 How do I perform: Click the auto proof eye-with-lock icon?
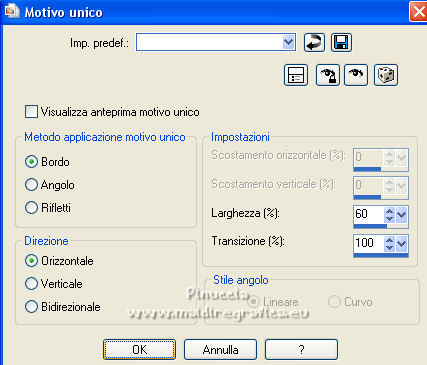pos(328,75)
